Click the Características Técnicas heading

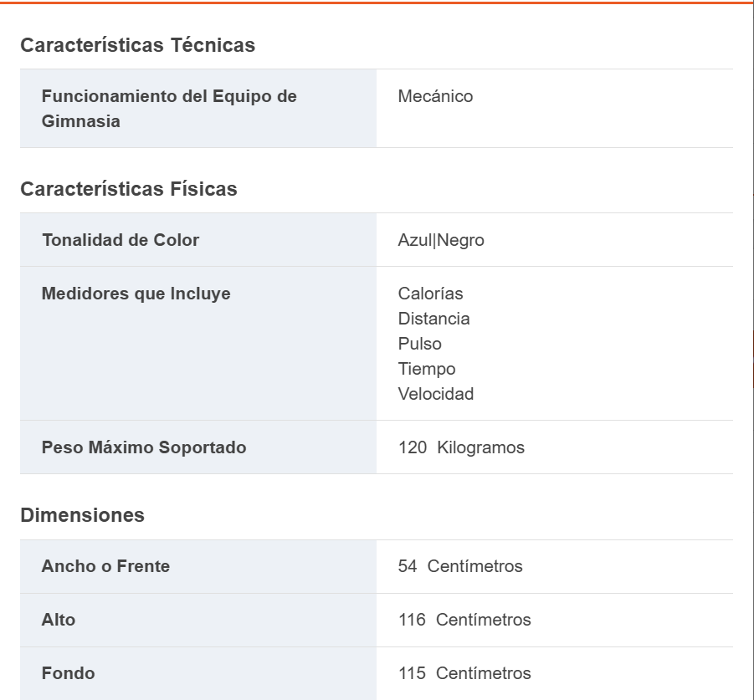point(137,45)
